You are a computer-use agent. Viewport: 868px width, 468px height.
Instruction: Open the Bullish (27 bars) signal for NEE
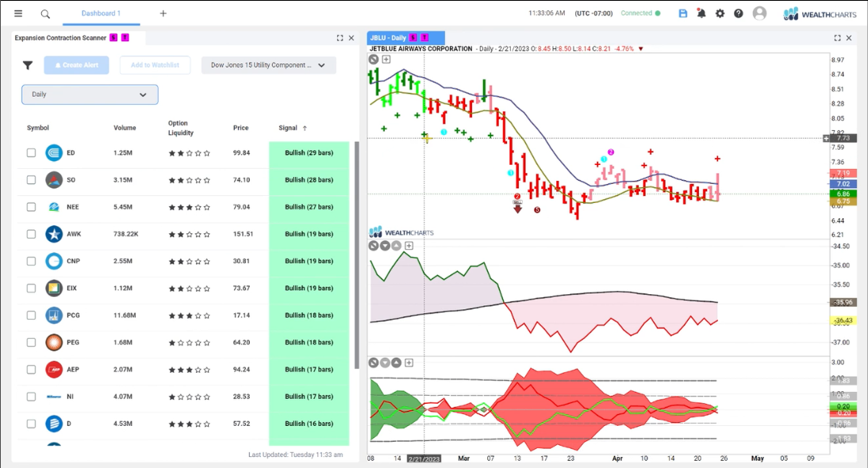click(x=309, y=207)
